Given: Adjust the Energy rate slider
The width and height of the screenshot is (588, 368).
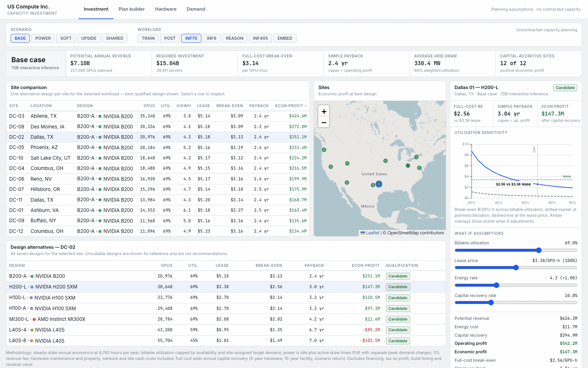Looking at the screenshot, I should (x=516, y=285).
